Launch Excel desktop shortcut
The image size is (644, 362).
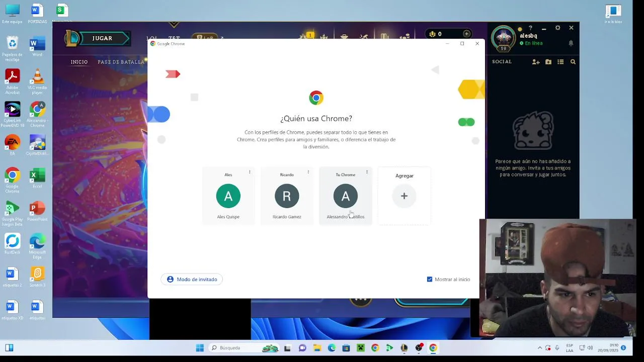[37, 178]
